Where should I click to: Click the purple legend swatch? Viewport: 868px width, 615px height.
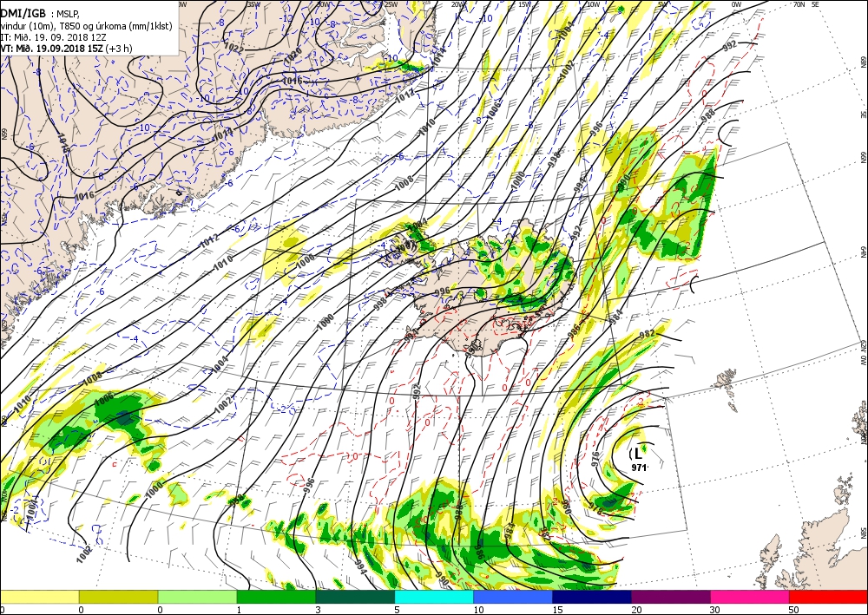tap(670, 597)
